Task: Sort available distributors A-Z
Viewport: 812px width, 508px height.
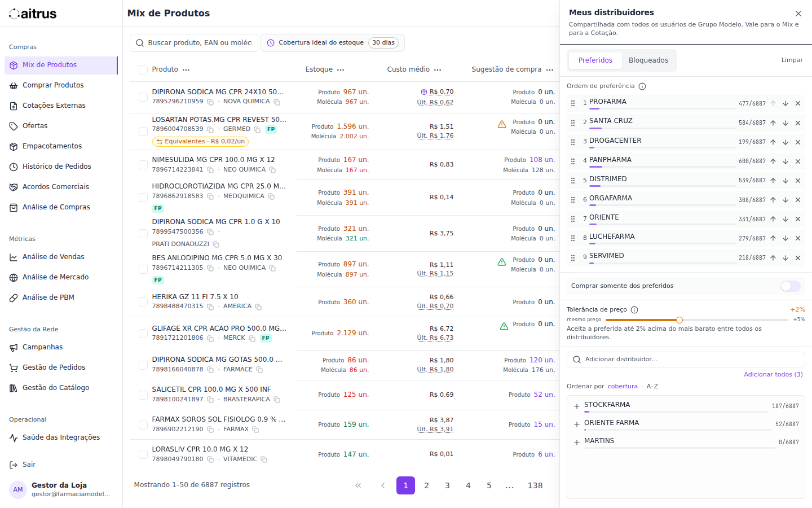Action: coord(652,387)
